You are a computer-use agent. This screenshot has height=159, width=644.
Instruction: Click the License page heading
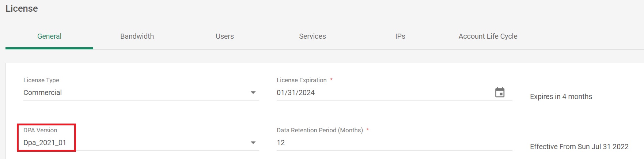[22, 8]
